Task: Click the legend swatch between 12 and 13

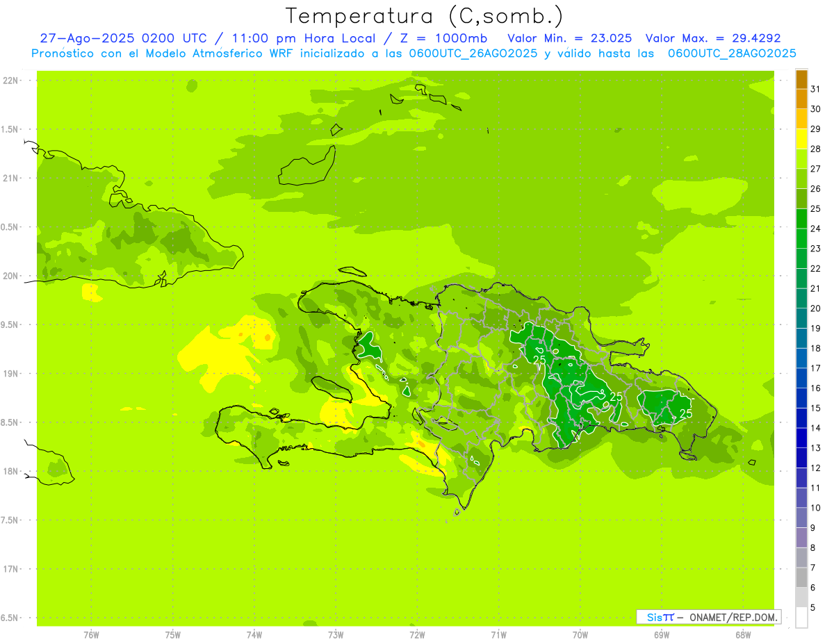Action: (801, 458)
